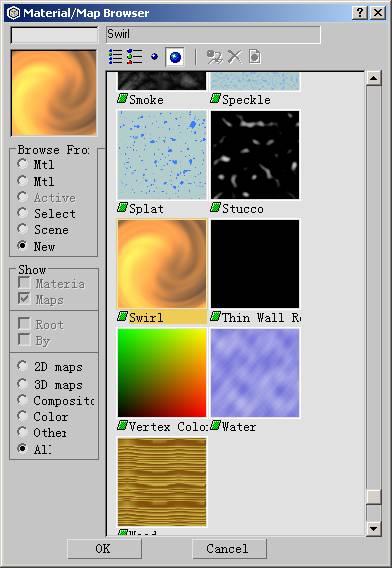The width and height of the screenshot is (392, 568).
Task: Filter to 2D maps radio
Action: (22, 366)
